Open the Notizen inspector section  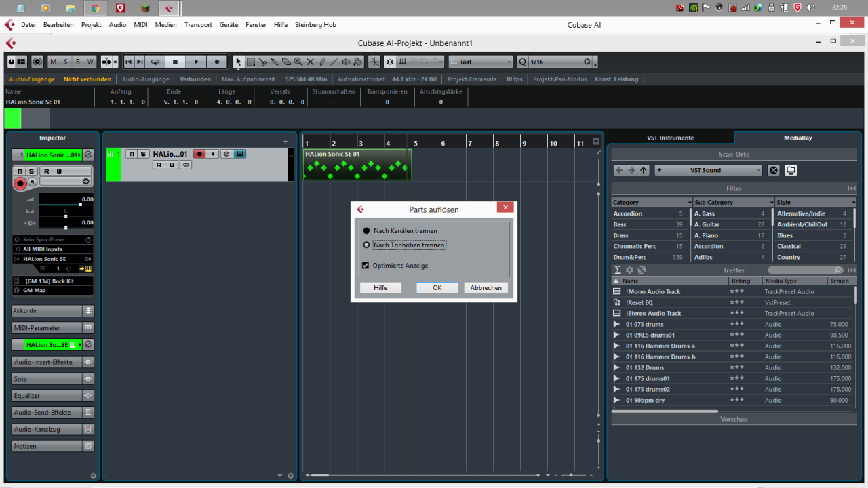pyautogui.click(x=53, y=446)
